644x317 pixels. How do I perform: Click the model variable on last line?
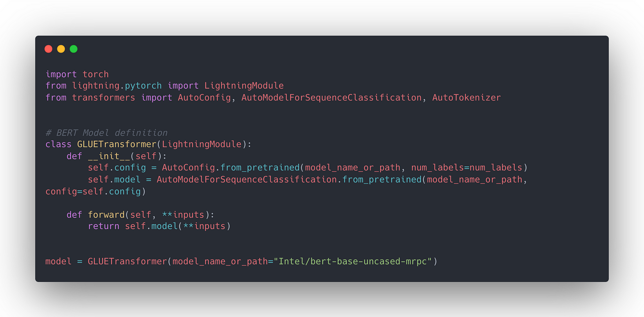pyautogui.click(x=59, y=261)
